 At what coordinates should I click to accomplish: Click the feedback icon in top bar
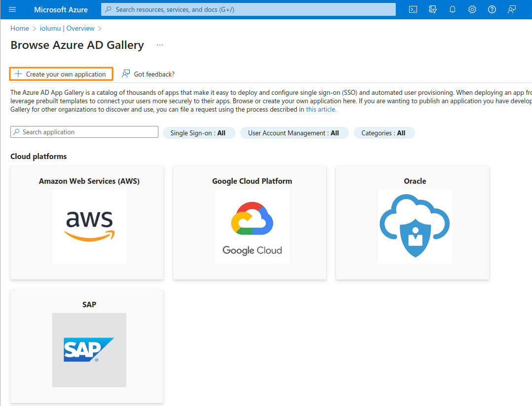[512, 9]
